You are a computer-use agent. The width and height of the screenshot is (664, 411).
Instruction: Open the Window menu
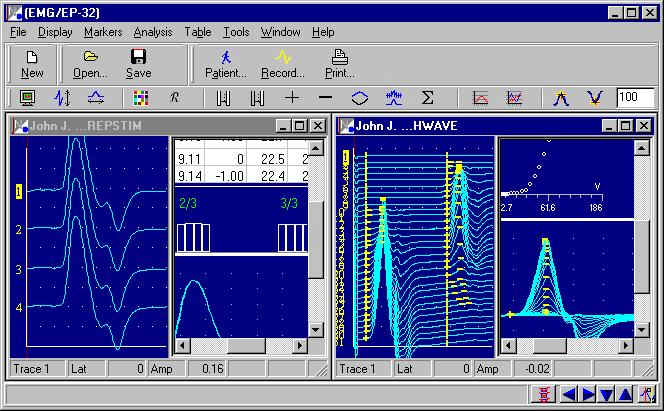tap(280, 32)
